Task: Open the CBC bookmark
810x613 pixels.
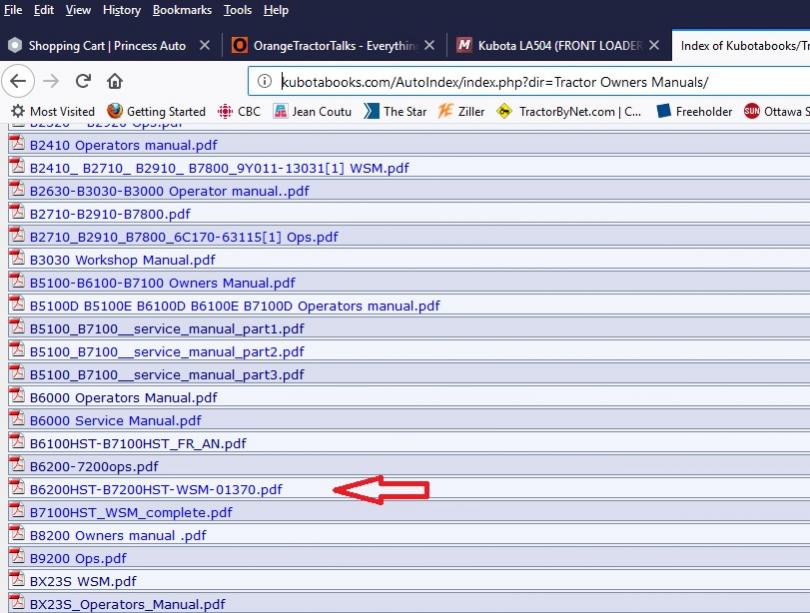Action: point(239,112)
